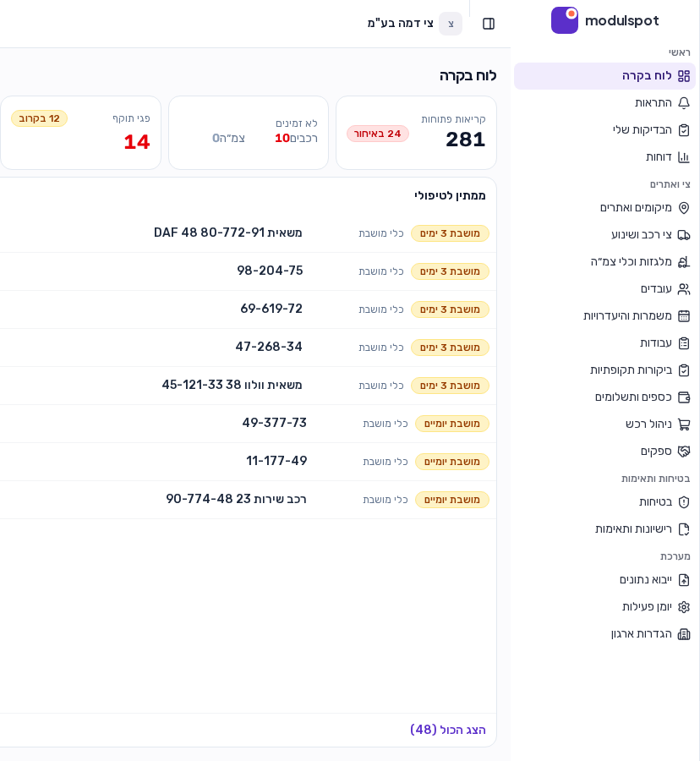700x761 pixels.
Task: Open the shield icon בטיחות
Action: (683, 501)
